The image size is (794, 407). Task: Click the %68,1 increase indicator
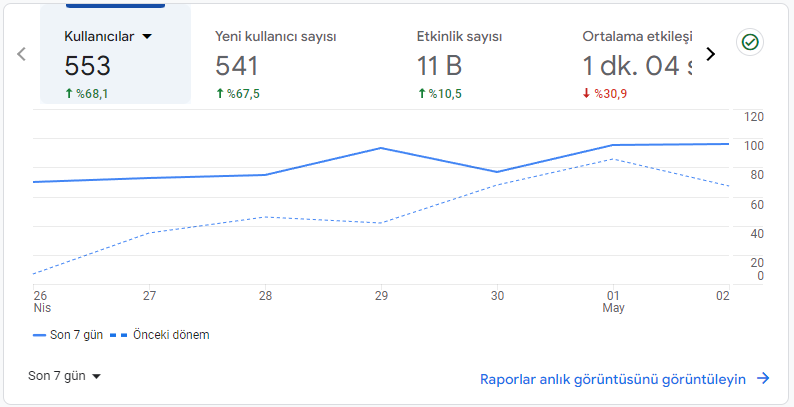pos(86,94)
